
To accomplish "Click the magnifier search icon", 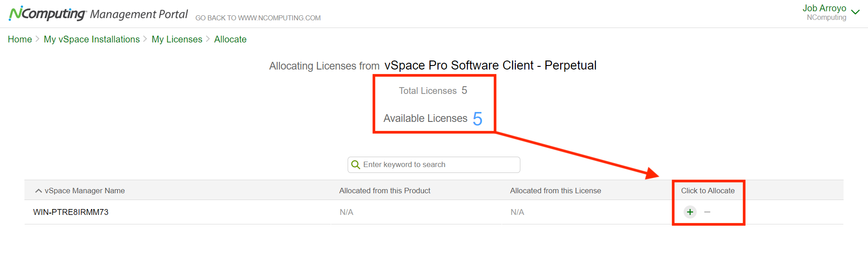I will point(356,165).
